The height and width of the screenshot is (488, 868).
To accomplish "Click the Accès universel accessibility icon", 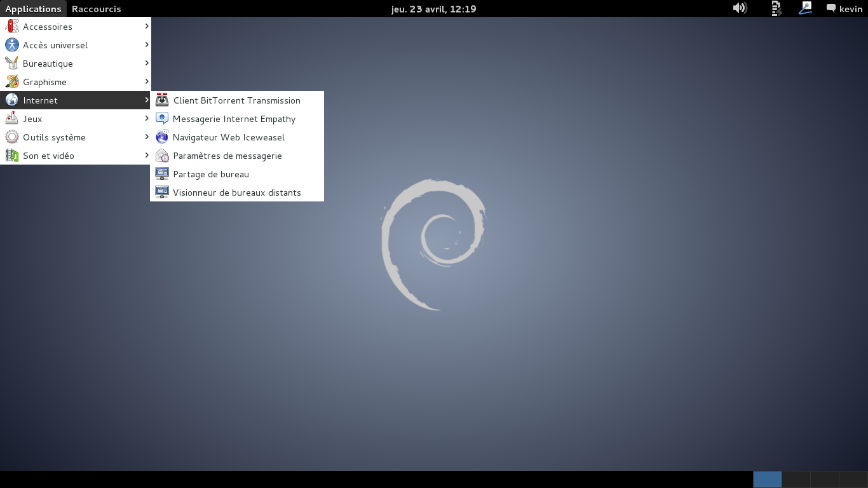I will pyautogui.click(x=12, y=45).
